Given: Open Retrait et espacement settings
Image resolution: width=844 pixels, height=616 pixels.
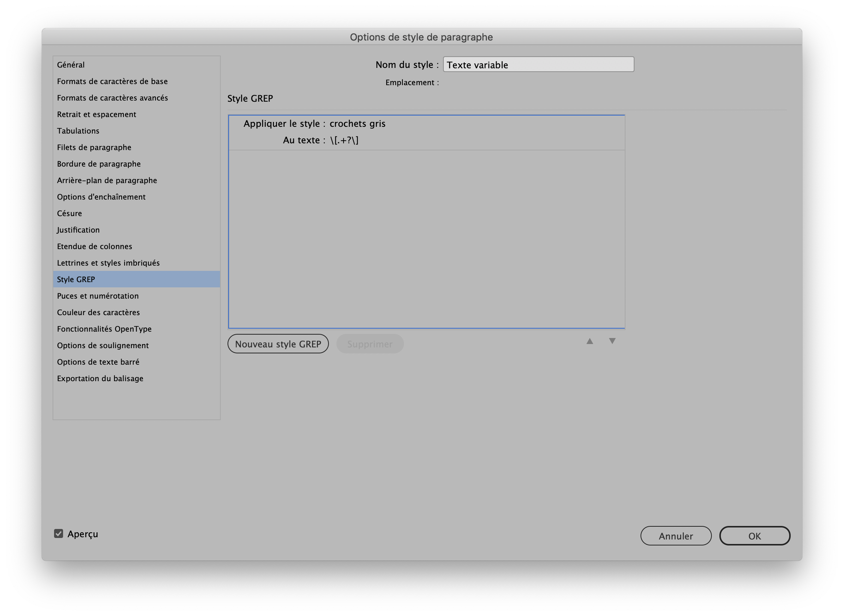Looking at the screenshot, I should 137,114.
